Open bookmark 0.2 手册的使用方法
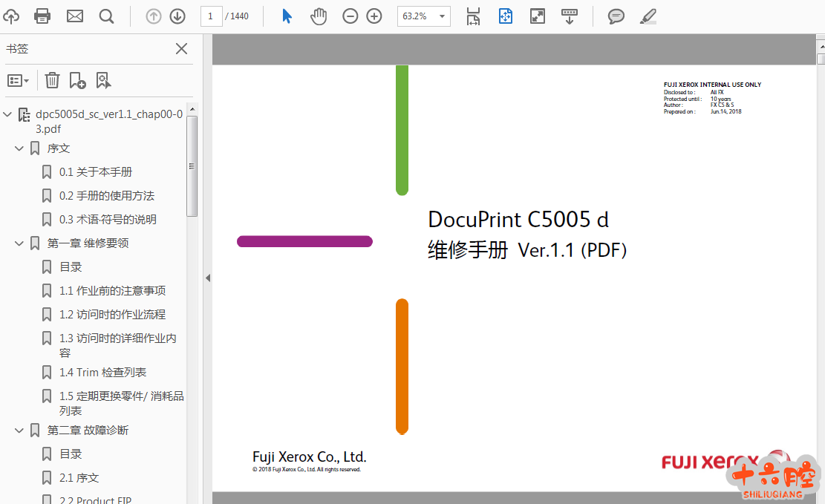 (107, 196)
